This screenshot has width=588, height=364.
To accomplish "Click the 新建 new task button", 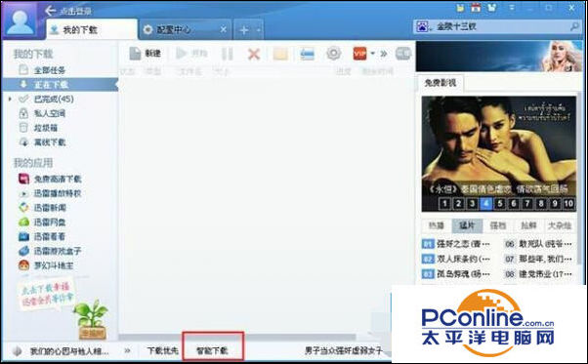I will (145, 54).
